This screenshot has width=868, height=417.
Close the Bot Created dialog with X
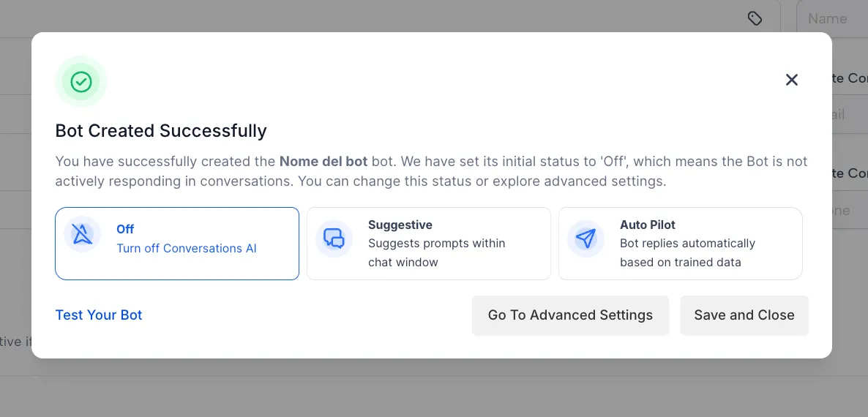point(792,80)
